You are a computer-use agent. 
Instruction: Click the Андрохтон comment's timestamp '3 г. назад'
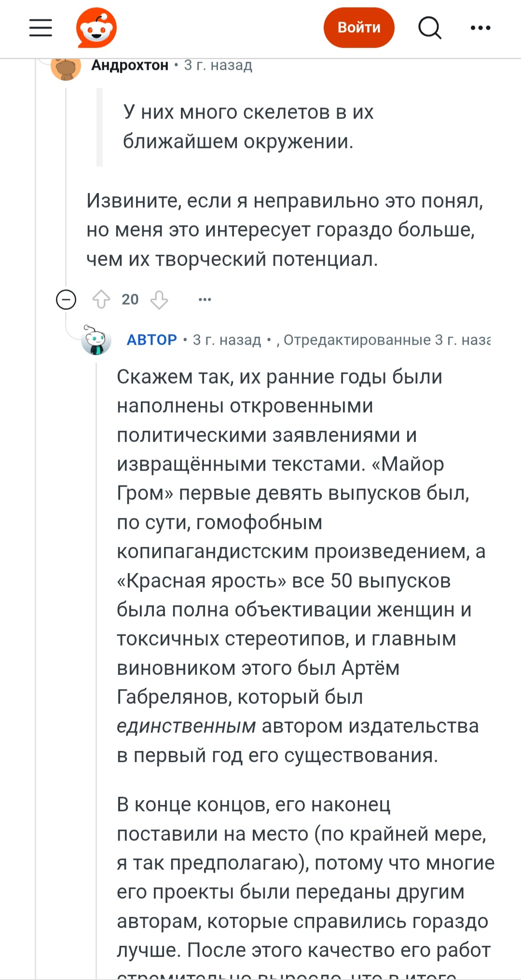click(x=218, y=65)
